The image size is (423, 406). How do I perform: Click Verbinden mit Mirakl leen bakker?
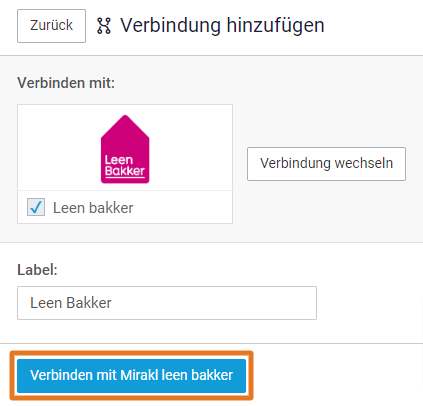(x=131, y=375)
